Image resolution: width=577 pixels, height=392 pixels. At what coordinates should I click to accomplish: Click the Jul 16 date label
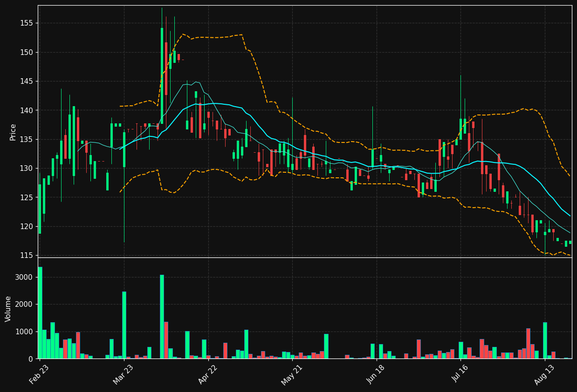coord(460,375)
